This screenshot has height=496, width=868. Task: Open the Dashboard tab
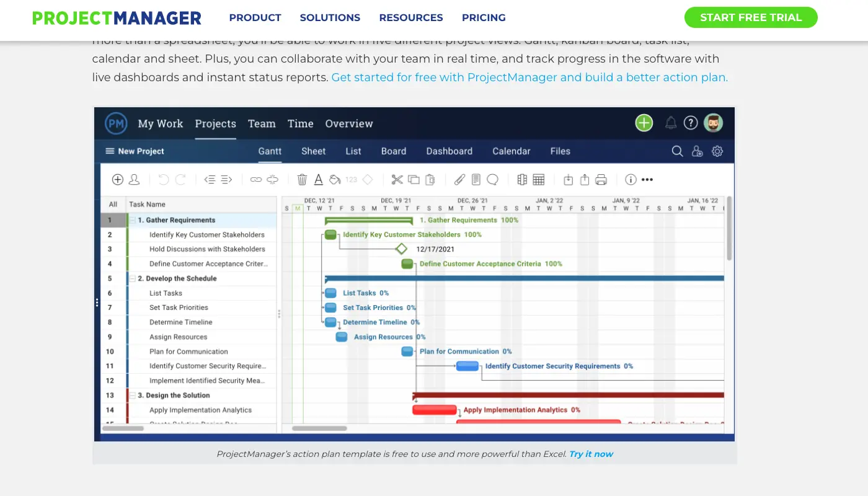coord(449,151)
